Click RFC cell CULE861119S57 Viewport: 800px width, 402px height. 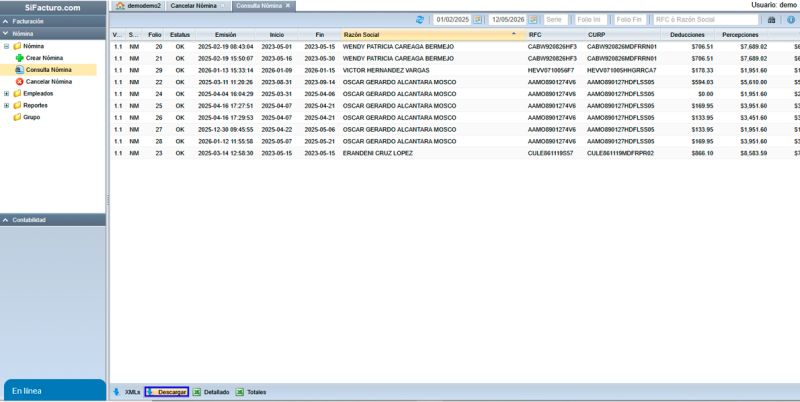(x=551, y=153)
